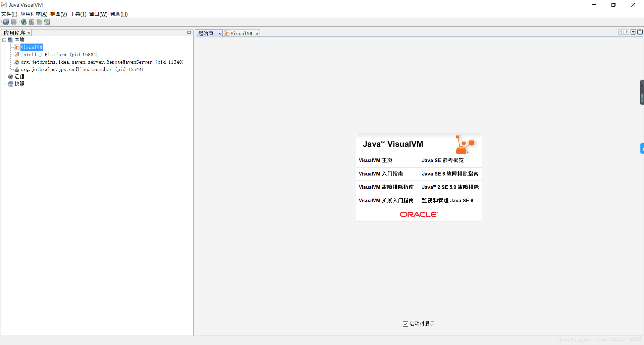This screenshot has width=644, height=345.
Task: Select IntelliJ Platform (pid 16864)
Action: point(59,55)
